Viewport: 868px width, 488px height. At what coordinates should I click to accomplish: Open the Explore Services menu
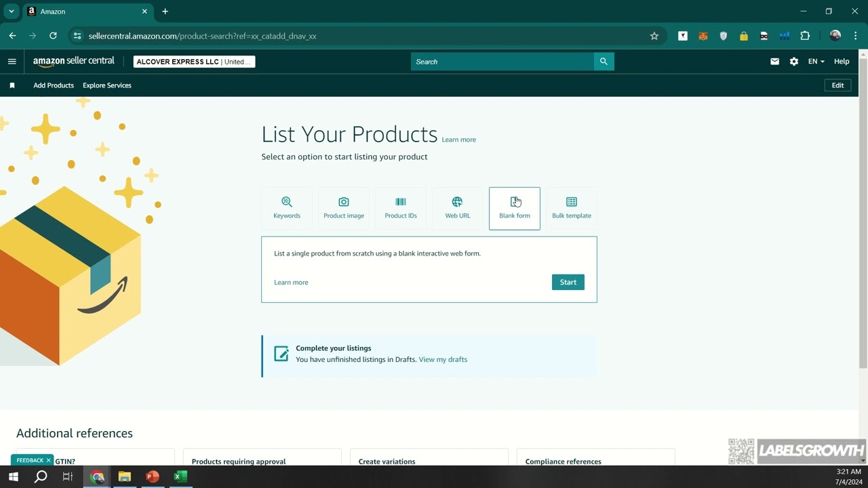107,85
